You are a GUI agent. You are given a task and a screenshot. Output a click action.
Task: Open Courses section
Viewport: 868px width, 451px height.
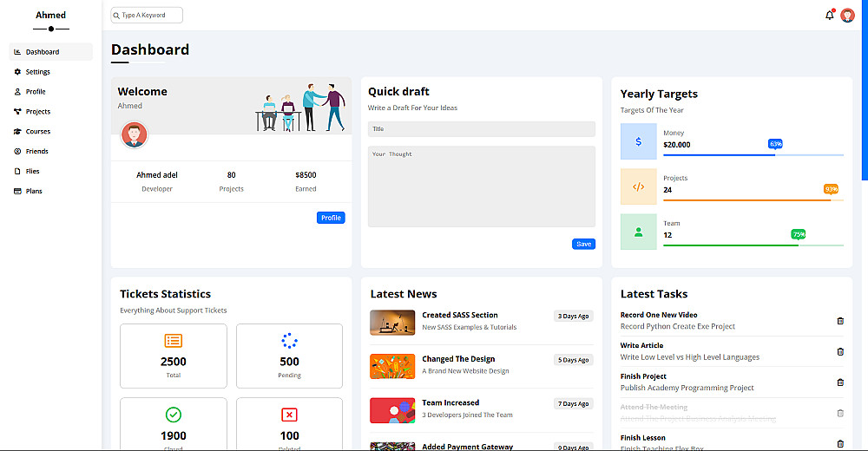[x=51, y=131]
